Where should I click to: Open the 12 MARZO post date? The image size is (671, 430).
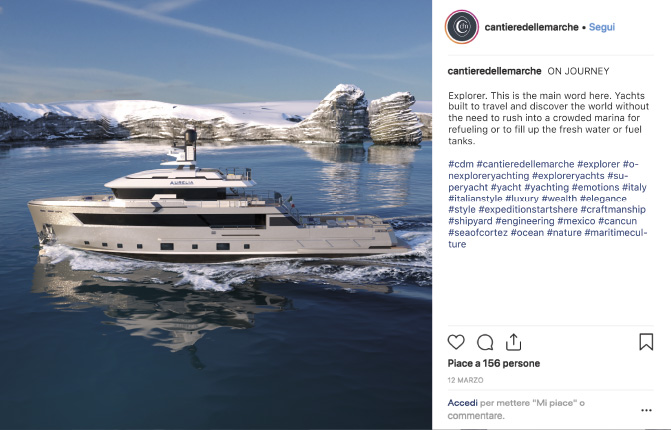pos(465,380)
